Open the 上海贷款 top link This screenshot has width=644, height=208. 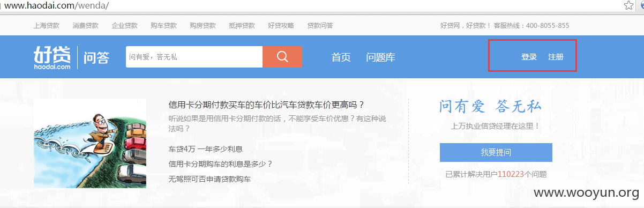pyautogui.click(x=47, y=25)
